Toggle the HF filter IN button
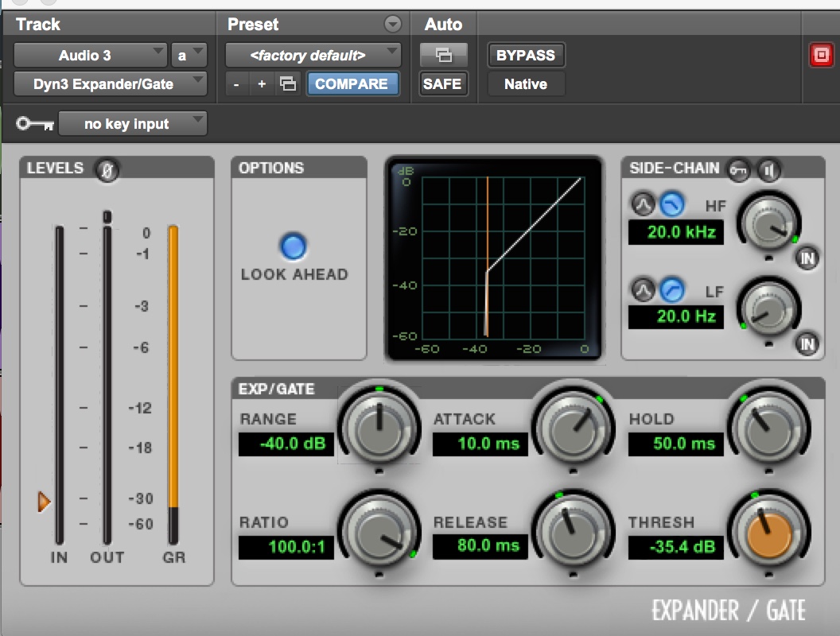The image size is (840, 636). pyautogui.click(x=807, y=258)
